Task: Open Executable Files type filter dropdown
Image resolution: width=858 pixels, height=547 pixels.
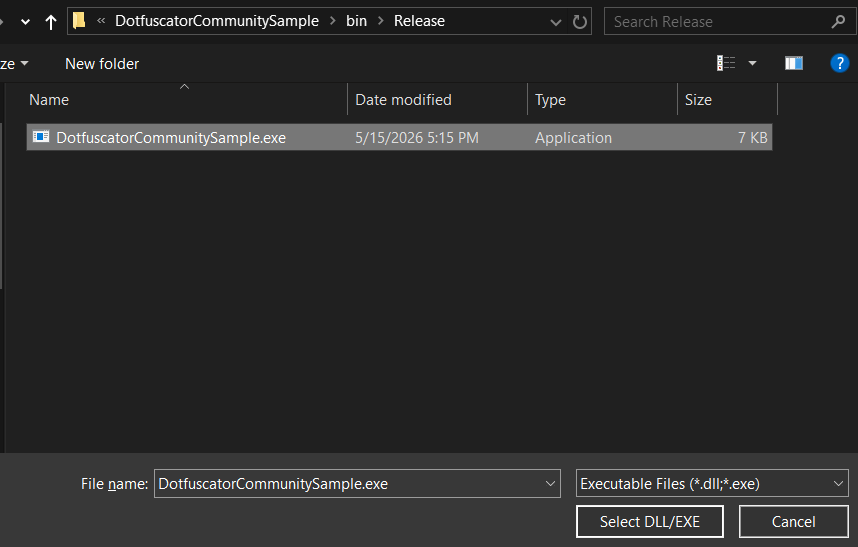Action: (x=712, y=484)
